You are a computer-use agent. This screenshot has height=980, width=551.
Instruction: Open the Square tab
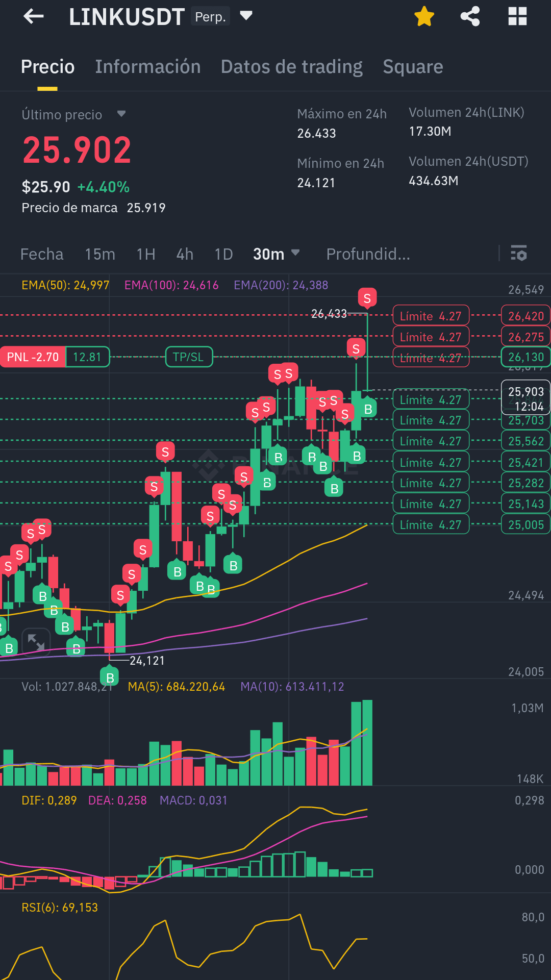tap(413, 67)
